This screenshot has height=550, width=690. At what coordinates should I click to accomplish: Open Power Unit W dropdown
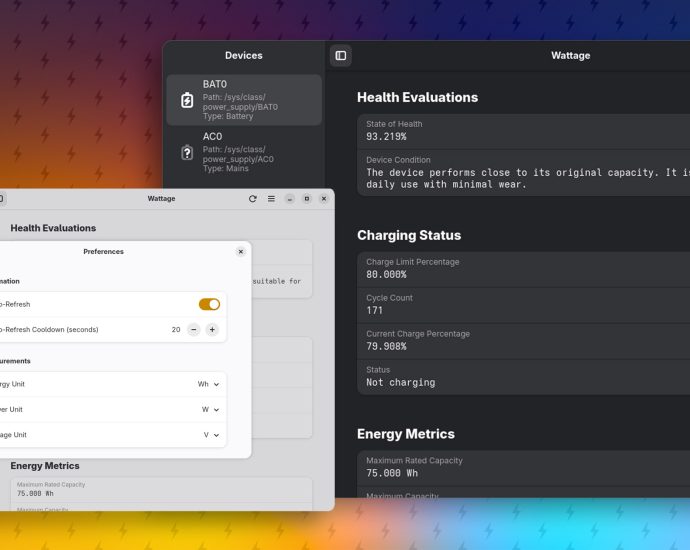click(210, 410)
